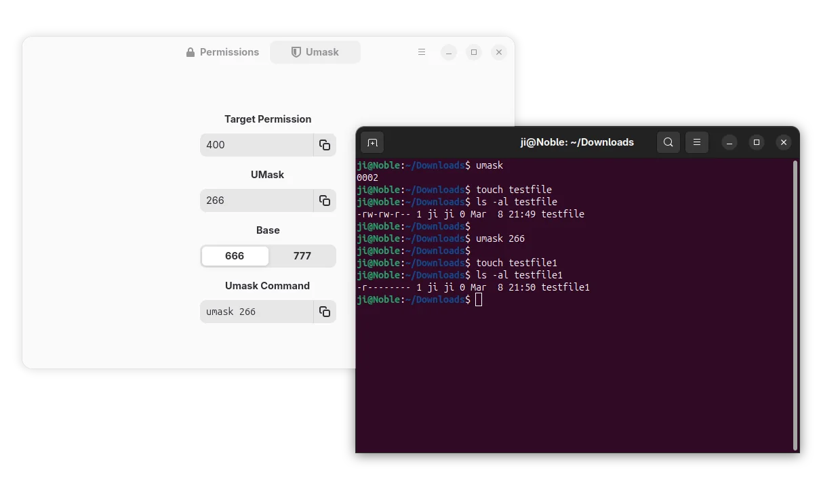
Task: Click the terminal vertical scrollbar
Action: [795, 305]
